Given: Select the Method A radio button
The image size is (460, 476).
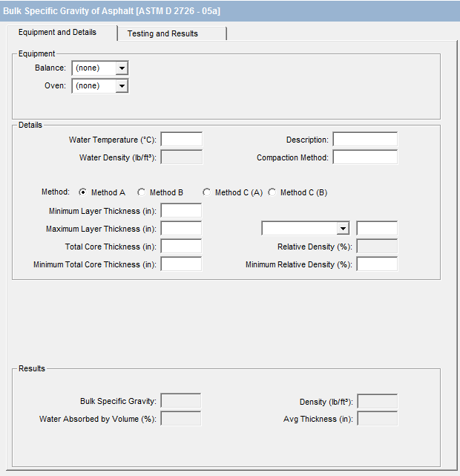Looking at the screenshot, I should pos(83,192).
